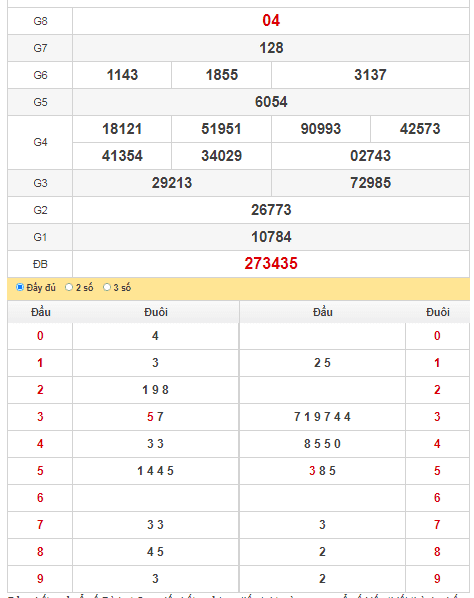
Task: Select the 'Đầy đủ' radio option
Action: click(20, 287)
